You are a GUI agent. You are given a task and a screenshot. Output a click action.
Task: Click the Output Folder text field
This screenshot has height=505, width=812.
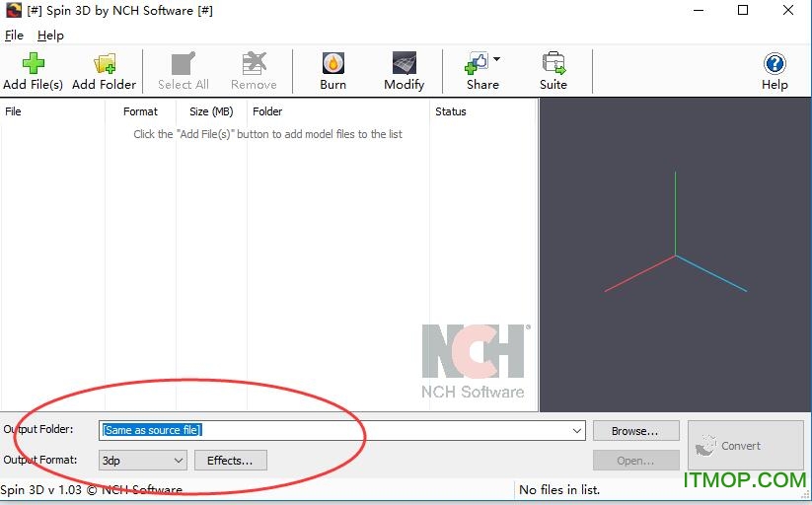pyautogui.click(x=335, y=431)
